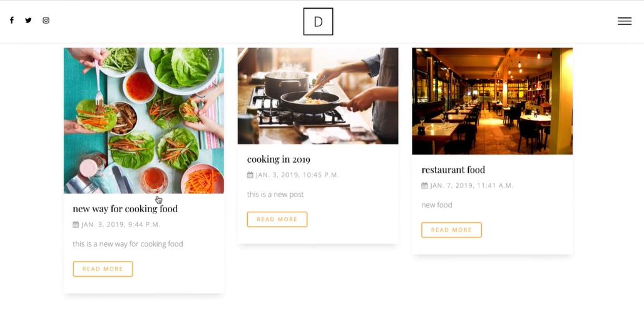This screenshot has width=644, height=318.
Task: Click calendar icon beside Jan. 7, 11:41 a.m.
Action: point(424,185)
